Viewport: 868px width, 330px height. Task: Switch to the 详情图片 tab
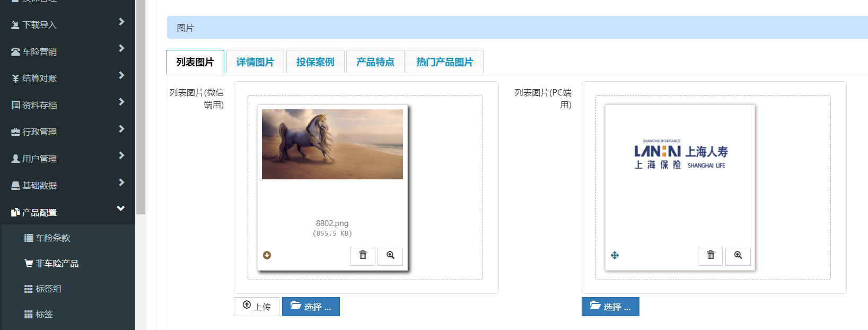tap(255, 62)
